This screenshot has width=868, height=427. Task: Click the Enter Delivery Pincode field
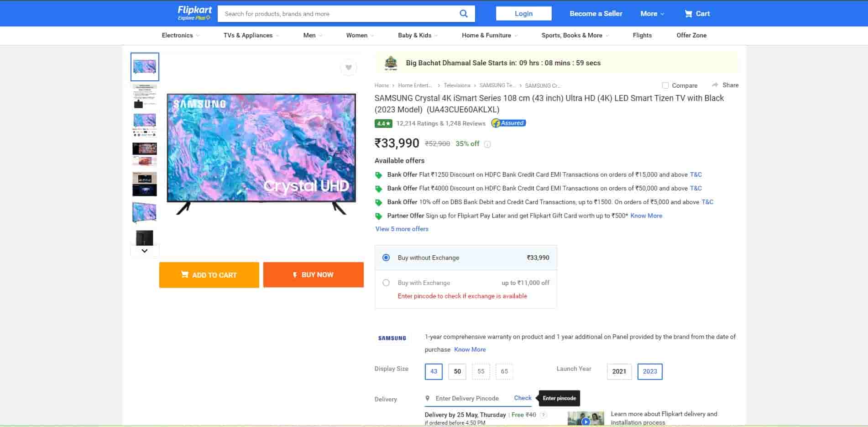pyautogui.click(x=470, y=398)
